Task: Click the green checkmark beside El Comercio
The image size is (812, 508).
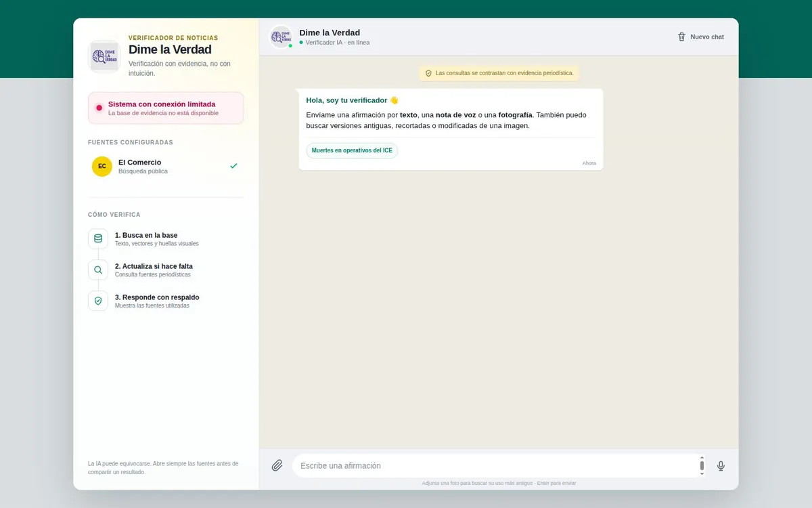Action: [x=233, y=166]
